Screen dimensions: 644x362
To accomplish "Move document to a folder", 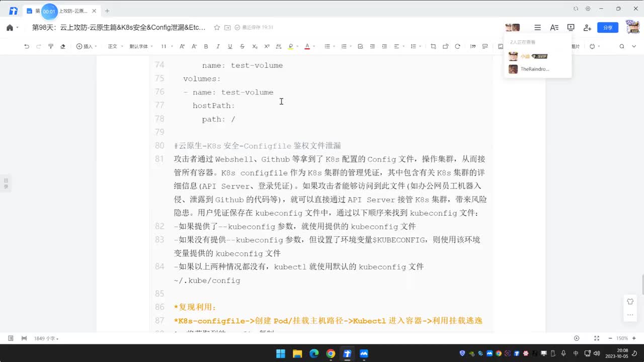I will (x=227, y=28).
